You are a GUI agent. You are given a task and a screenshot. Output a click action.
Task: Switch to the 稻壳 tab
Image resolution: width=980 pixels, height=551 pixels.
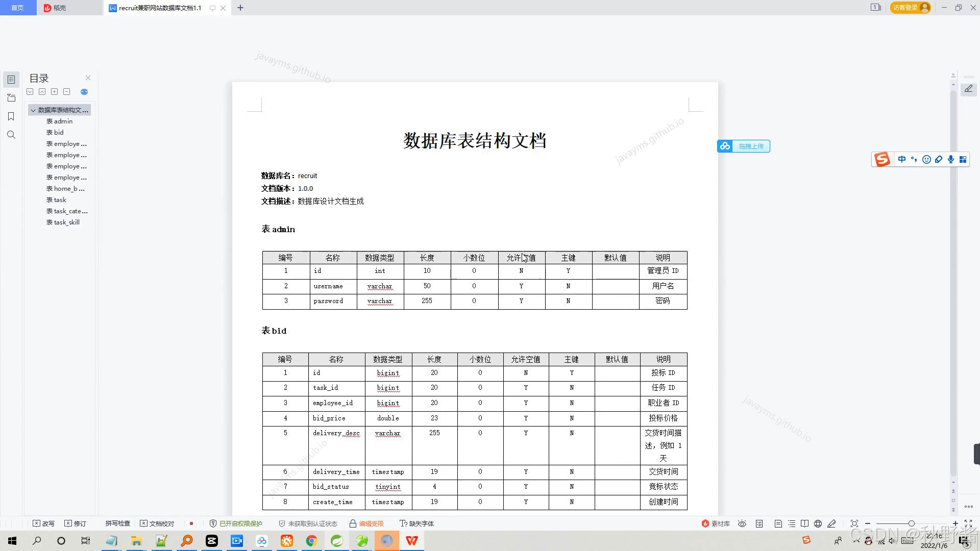point(55,8)
